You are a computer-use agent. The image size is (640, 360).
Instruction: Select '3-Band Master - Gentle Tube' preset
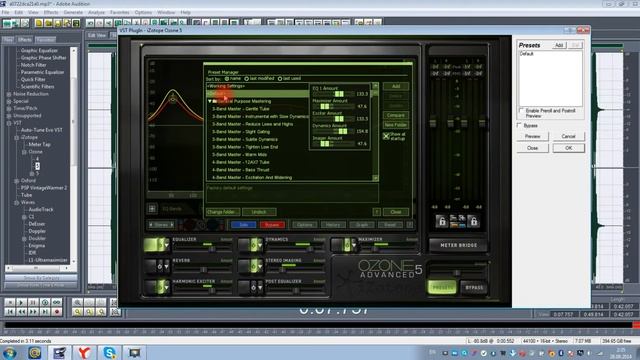(x=240, y=109)
